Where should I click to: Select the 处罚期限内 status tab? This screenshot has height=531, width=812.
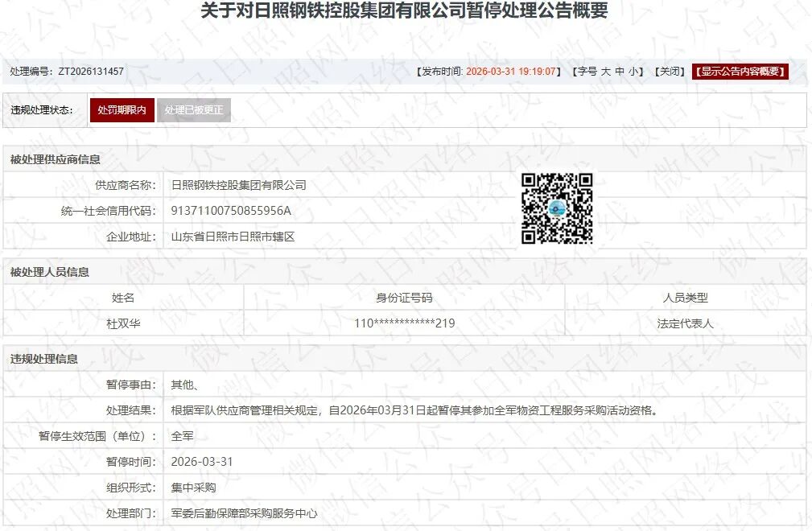click(x=122, y=110)
